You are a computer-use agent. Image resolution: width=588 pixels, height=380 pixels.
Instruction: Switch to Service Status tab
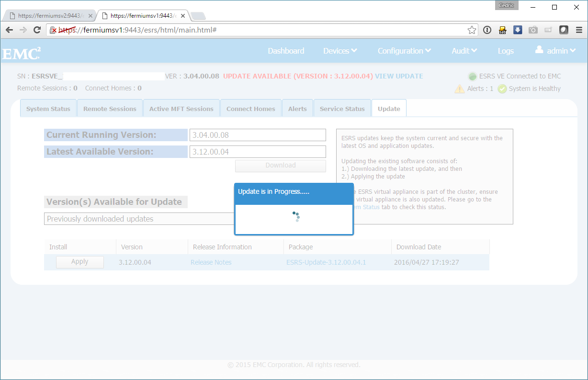(342, 109)
